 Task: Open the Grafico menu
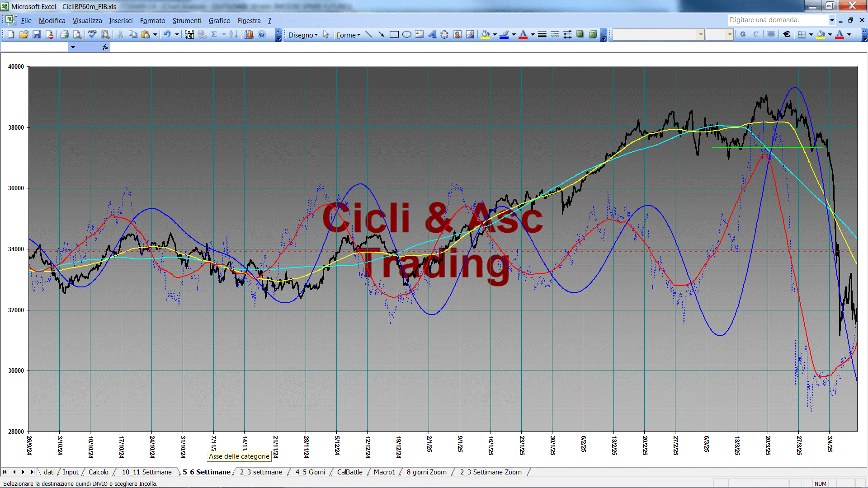(219, 21)
